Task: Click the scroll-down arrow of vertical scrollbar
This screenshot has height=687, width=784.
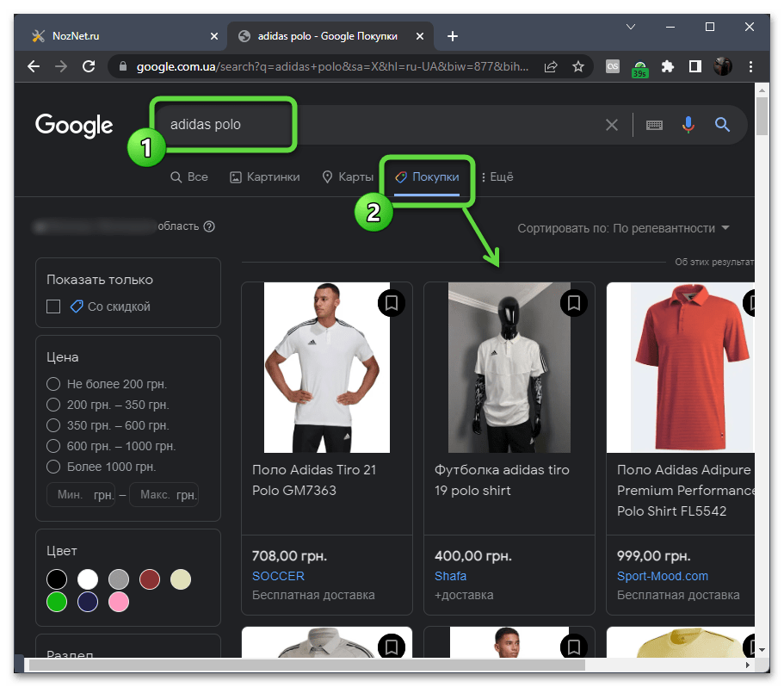Action: [x=762, y=650]
